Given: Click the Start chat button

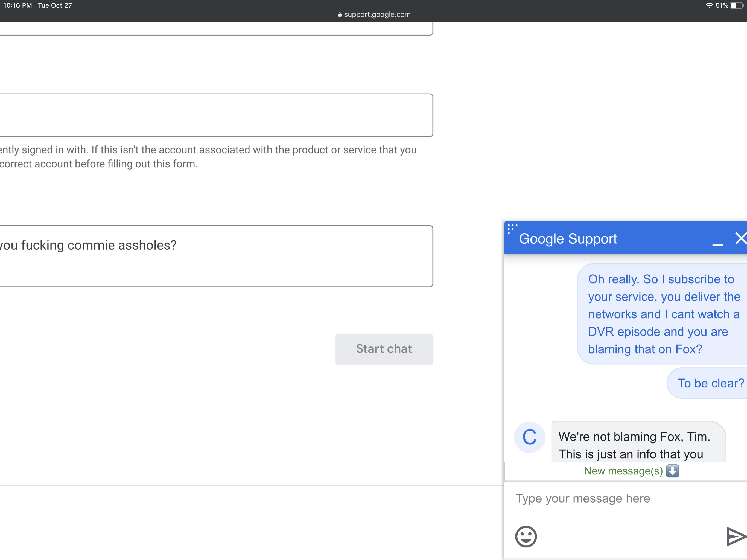Looking at the screenshot, I should pos(384,349).
